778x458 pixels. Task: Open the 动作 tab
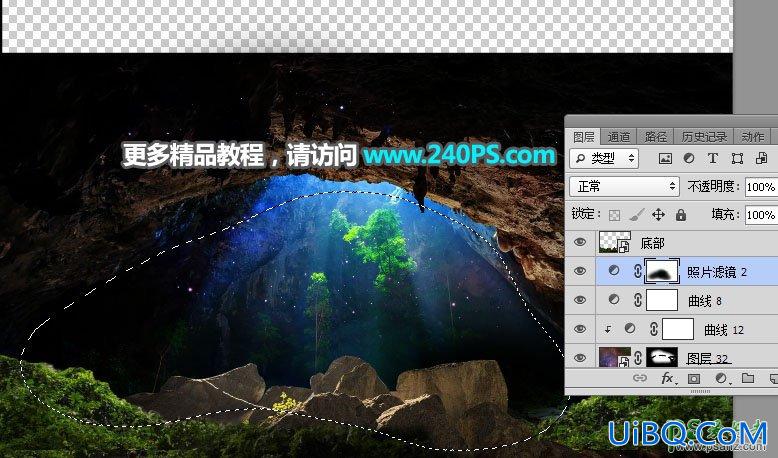tap(752, 136)
